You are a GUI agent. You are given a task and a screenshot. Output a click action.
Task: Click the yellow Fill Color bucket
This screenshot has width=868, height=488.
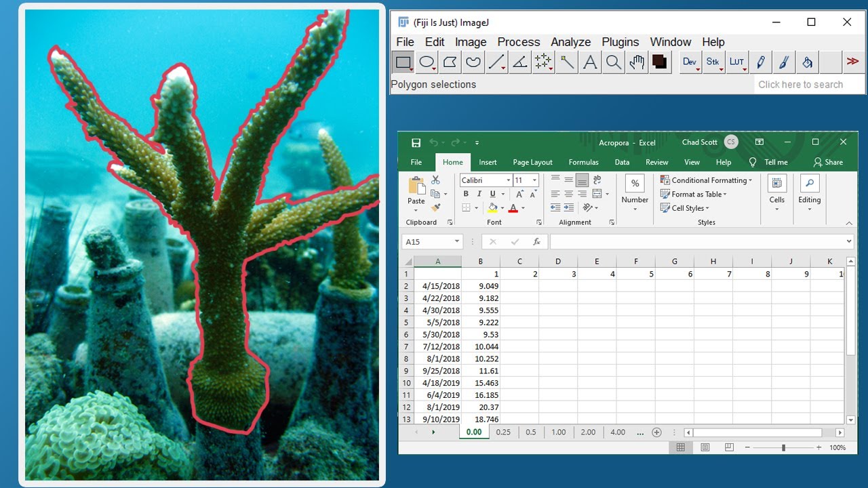tap(493, 208)
